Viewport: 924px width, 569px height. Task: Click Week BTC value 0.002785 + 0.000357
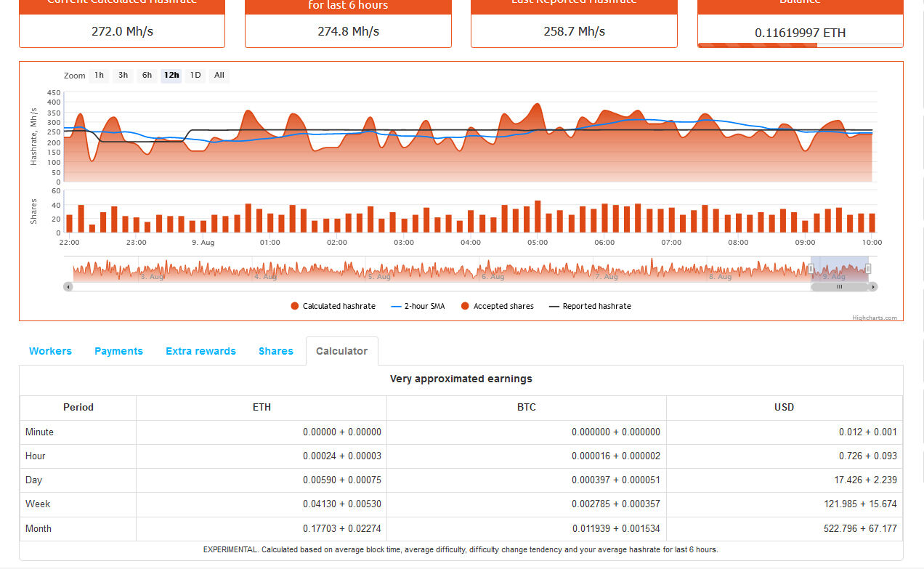(x=616, y=504)
